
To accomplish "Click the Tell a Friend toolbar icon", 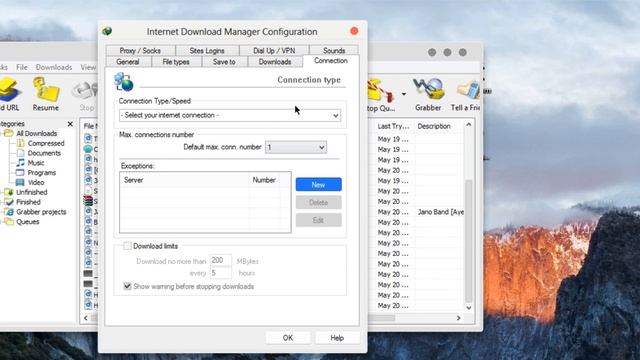I will pos(468,89).
